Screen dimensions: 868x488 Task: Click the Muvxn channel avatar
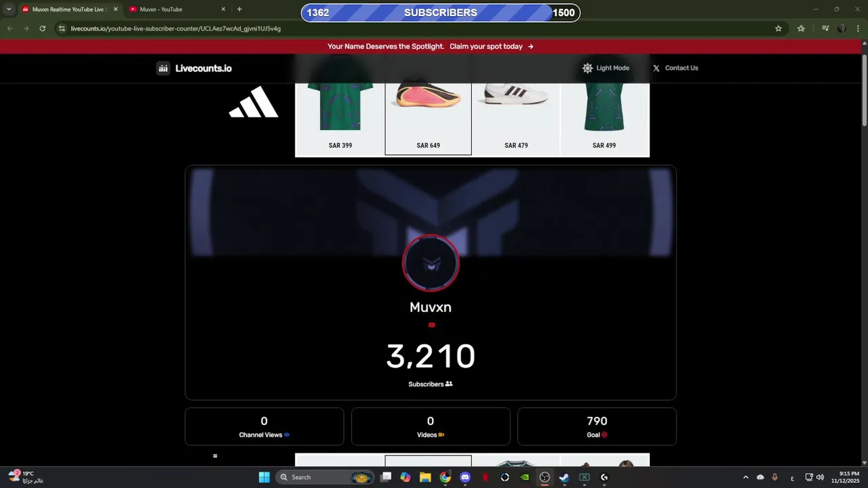click(431, 263)
